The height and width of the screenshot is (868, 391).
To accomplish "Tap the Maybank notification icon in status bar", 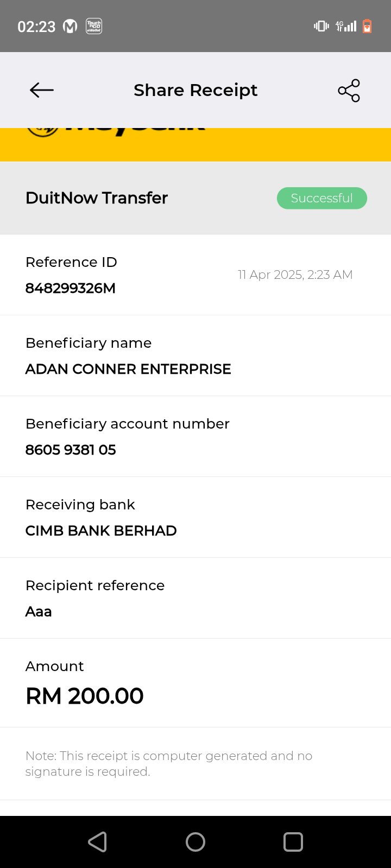I will 71,26.
